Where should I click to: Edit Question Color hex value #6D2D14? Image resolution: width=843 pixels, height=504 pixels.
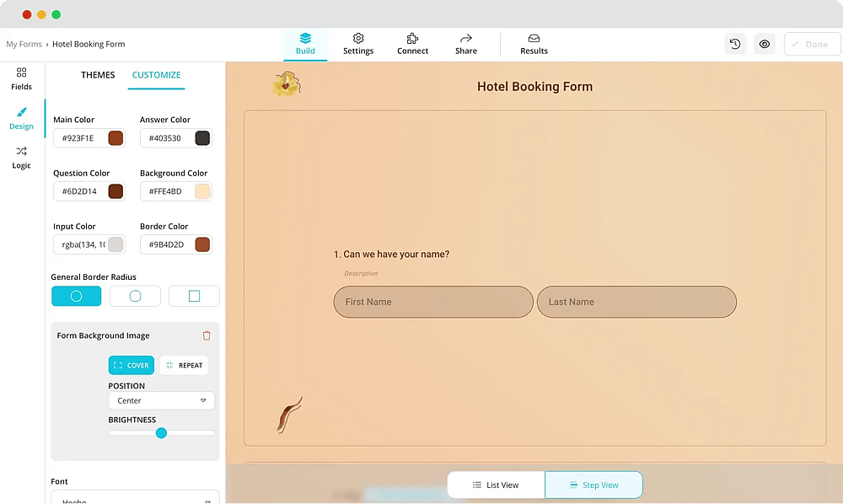tap(81, 191)
